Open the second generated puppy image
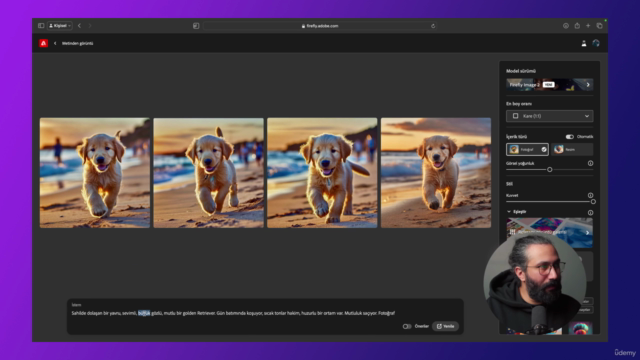This screenshot has height=360, width=640. pyautogui.click(x=209, y=173)
